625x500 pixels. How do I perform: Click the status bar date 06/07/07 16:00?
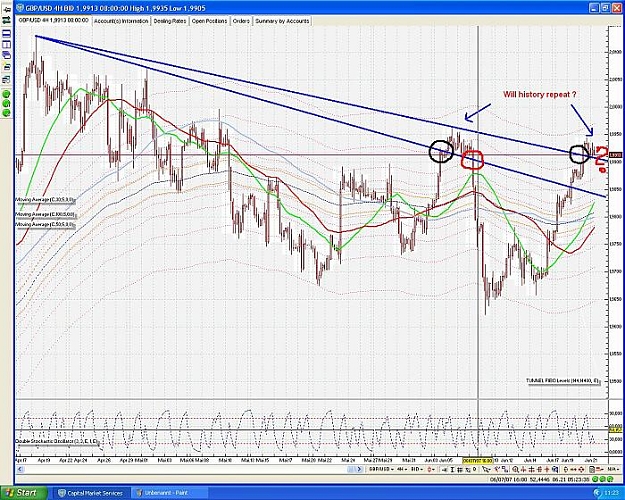coord(509,479)
